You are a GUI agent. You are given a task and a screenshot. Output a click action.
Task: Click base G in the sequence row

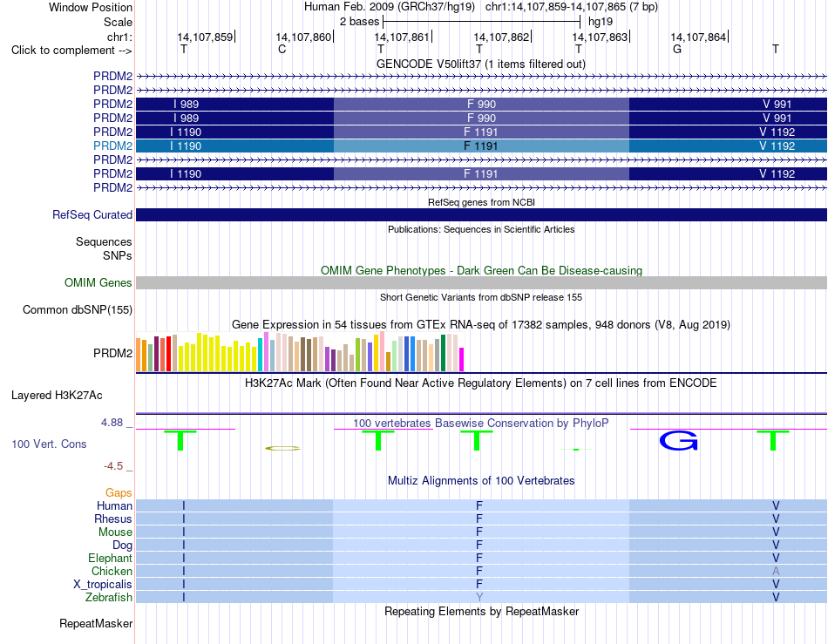coord(677,49)
